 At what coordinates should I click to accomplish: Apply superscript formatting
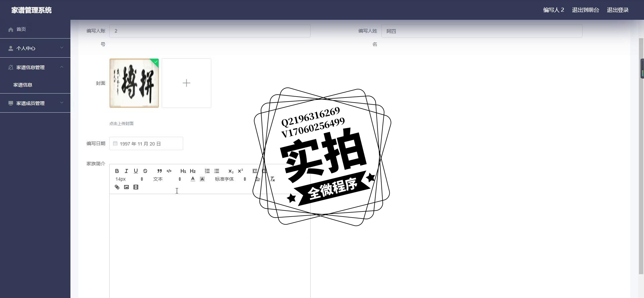pyautogui.click(x=240, y=171)
